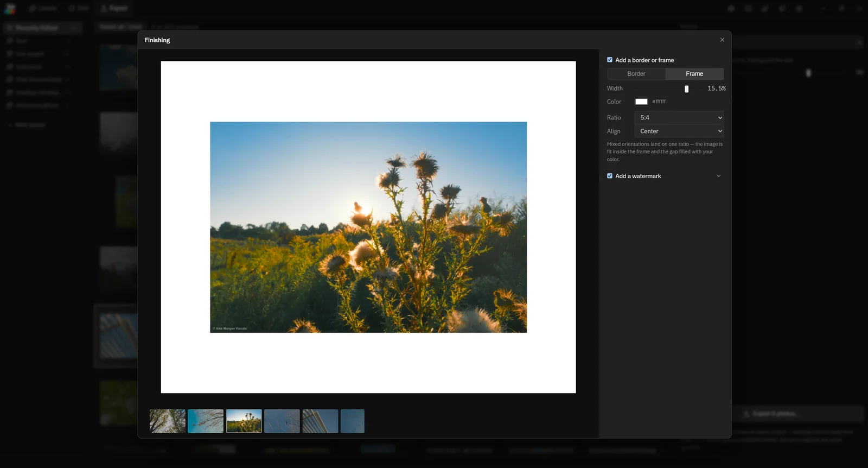Click the 15.5% width value field
Image resolution: width=868 pixels, height=468 pixels.
point(716,88)
